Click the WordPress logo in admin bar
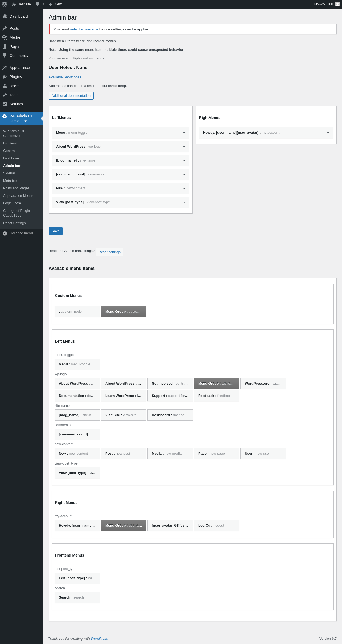Image resolution: width=342 pixels, height=644 pixels. click(5, 4)
